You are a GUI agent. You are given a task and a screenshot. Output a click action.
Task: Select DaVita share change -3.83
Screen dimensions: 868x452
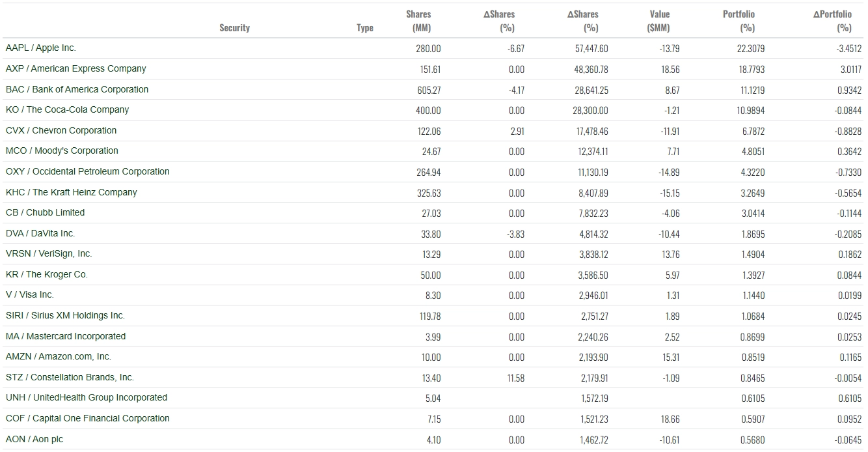coord(516,234)
